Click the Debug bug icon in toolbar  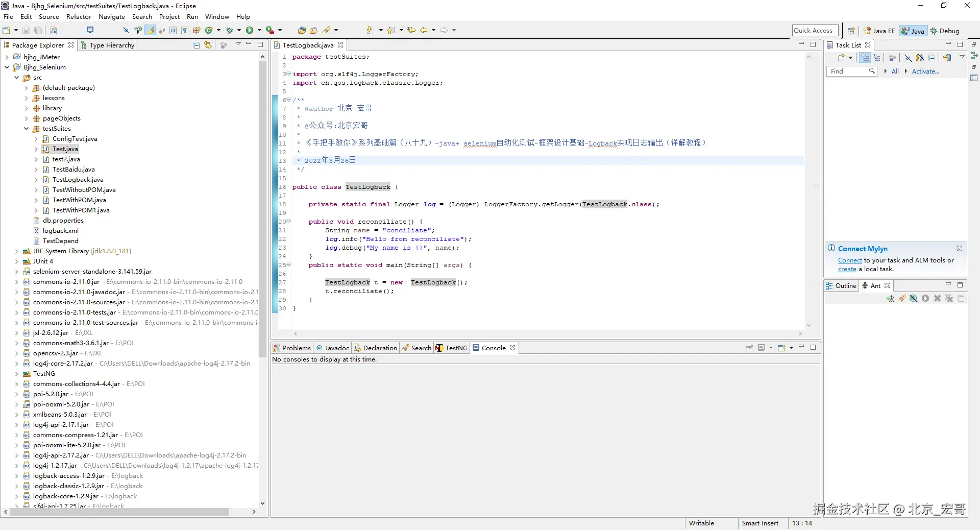(x=229, y=31)
